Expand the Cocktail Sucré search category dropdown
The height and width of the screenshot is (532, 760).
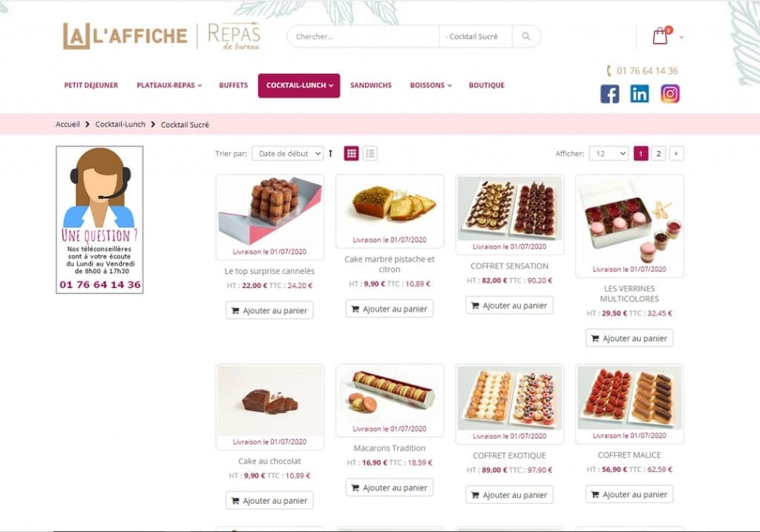point(475,36)
